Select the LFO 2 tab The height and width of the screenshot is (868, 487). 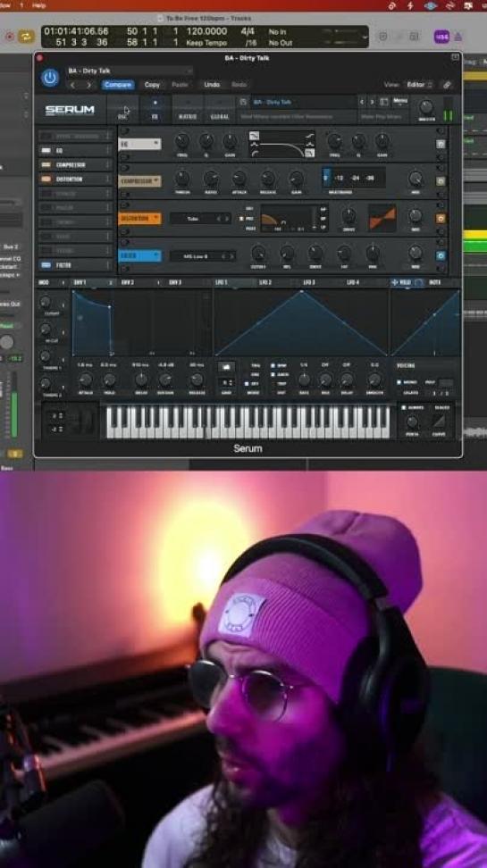[x=265, y=282]
